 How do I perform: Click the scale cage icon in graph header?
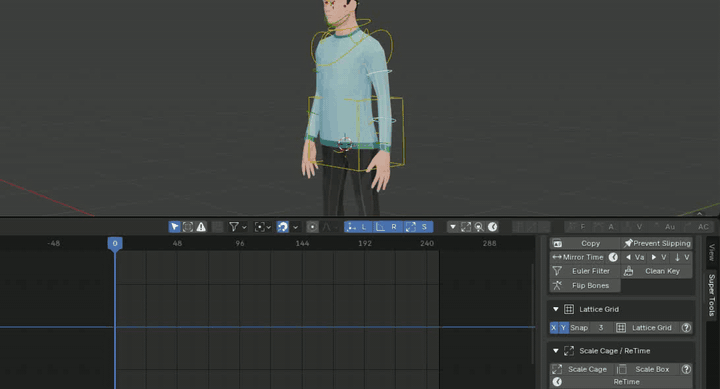point(466,227)
